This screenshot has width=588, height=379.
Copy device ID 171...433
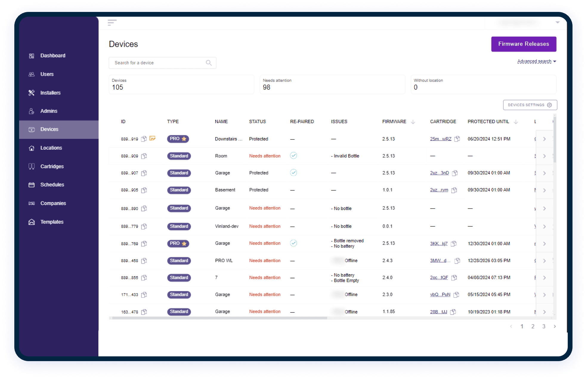tap(144, 295)
